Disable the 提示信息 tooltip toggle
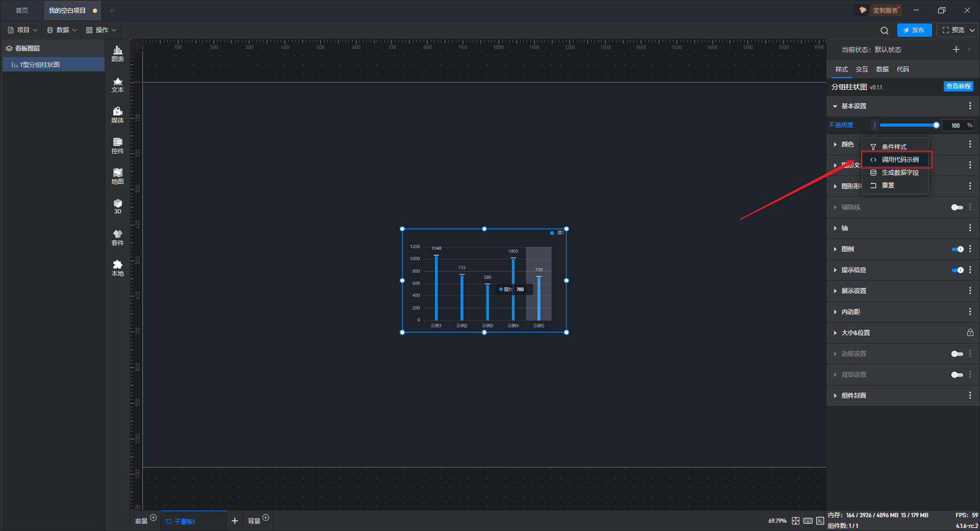 958,270
